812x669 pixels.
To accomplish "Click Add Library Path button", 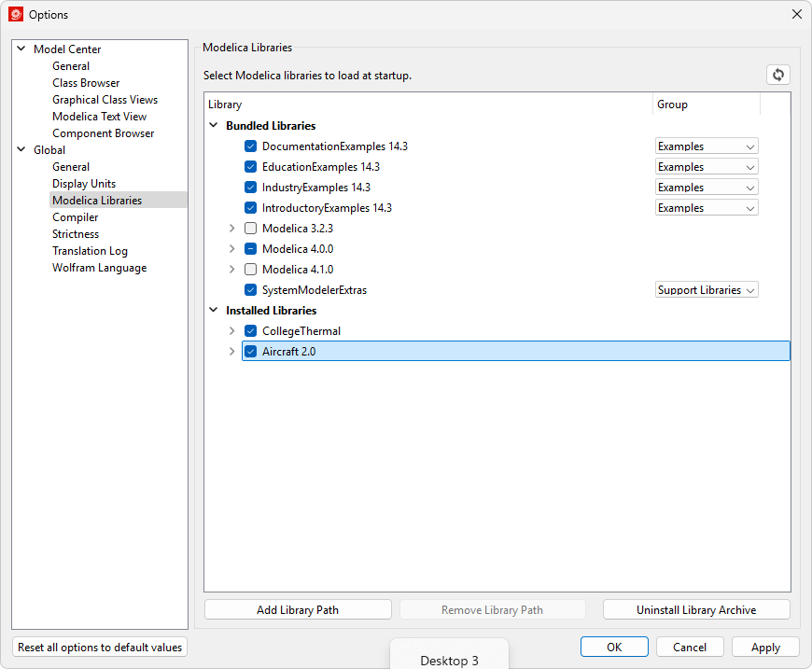I will pyautogui.click(x=298, y=610).
